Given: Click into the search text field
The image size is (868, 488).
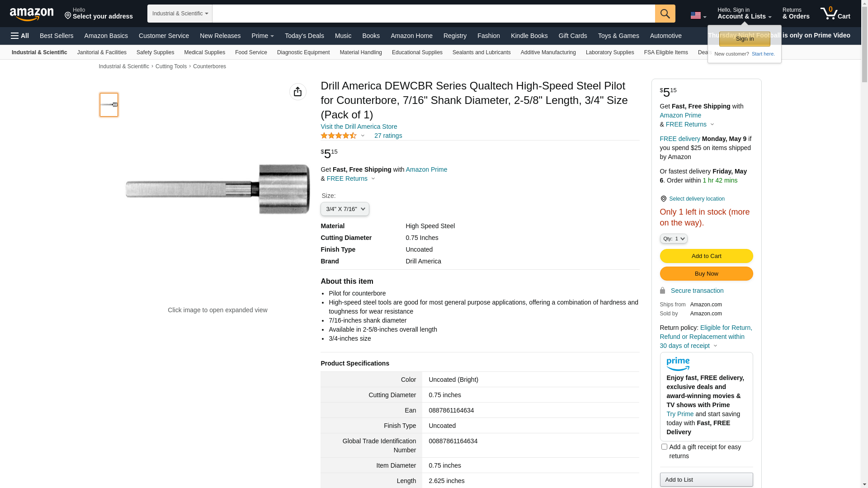Looking at the screenshot, I should point(433,14).
